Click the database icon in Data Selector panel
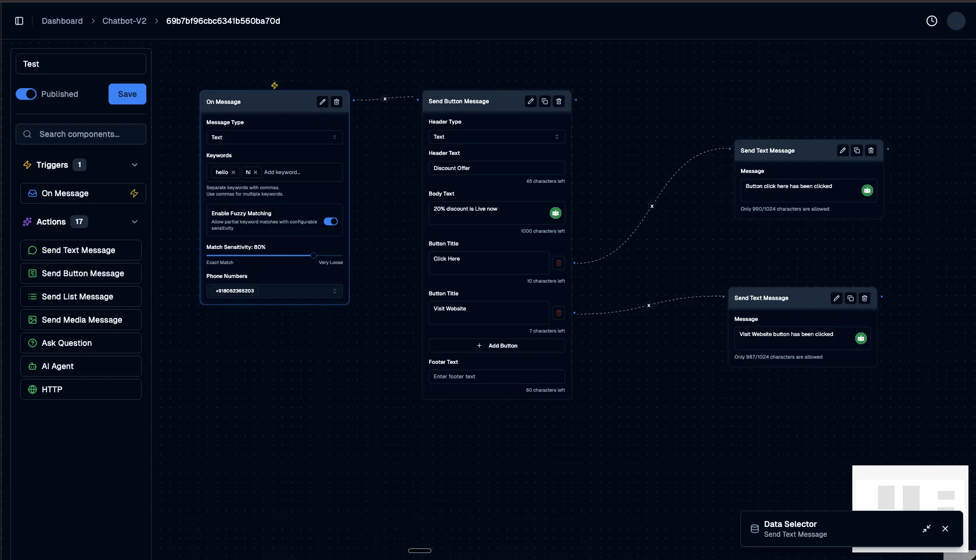This screenshot has width=976, height=560. point(754,529)
